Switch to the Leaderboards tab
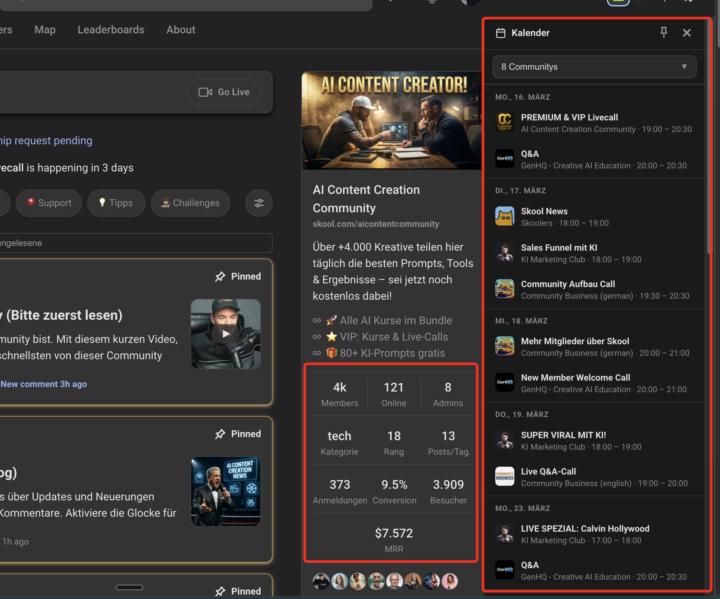This screenshot has width=720, height=599. click(x=111, y=30)
